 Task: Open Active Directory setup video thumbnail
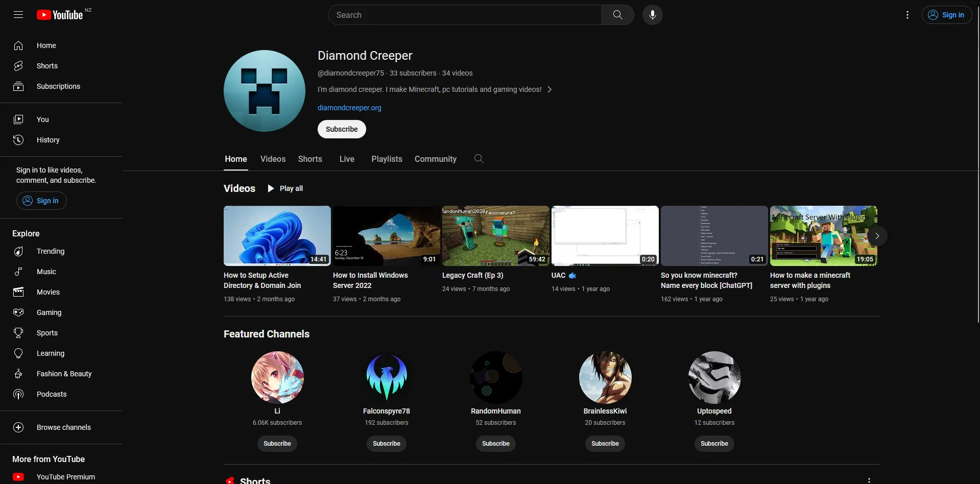pos(277,236)
